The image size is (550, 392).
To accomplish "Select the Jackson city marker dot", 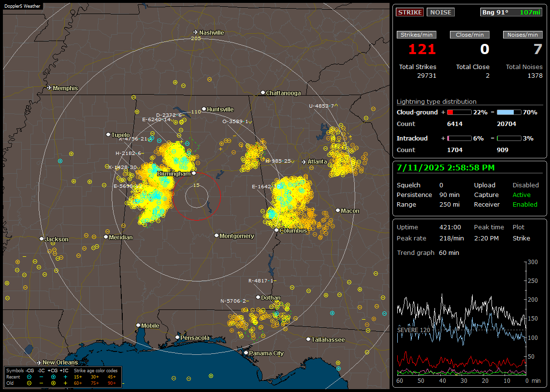I will 42,238.
